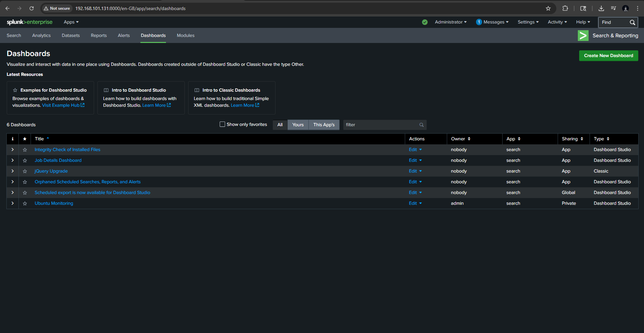Select the All filter toggle
The height and width of the screenshot is (333, 644).
[280, 125]
